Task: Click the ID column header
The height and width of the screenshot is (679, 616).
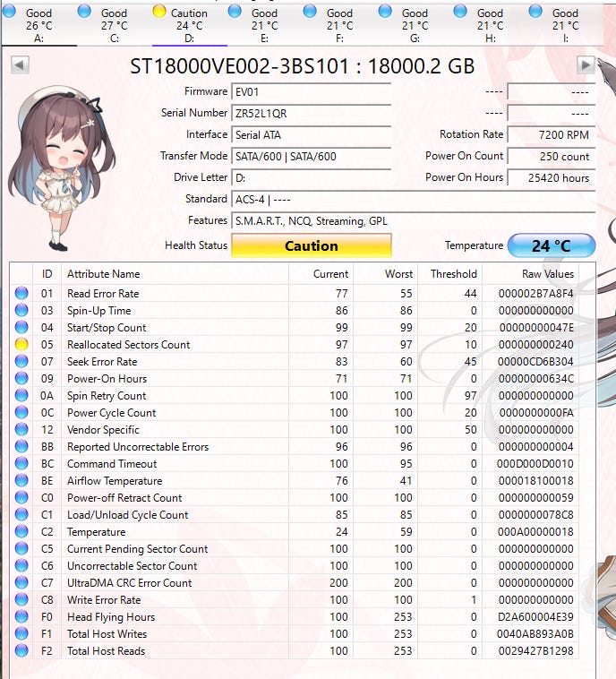Action: [47, 274]
